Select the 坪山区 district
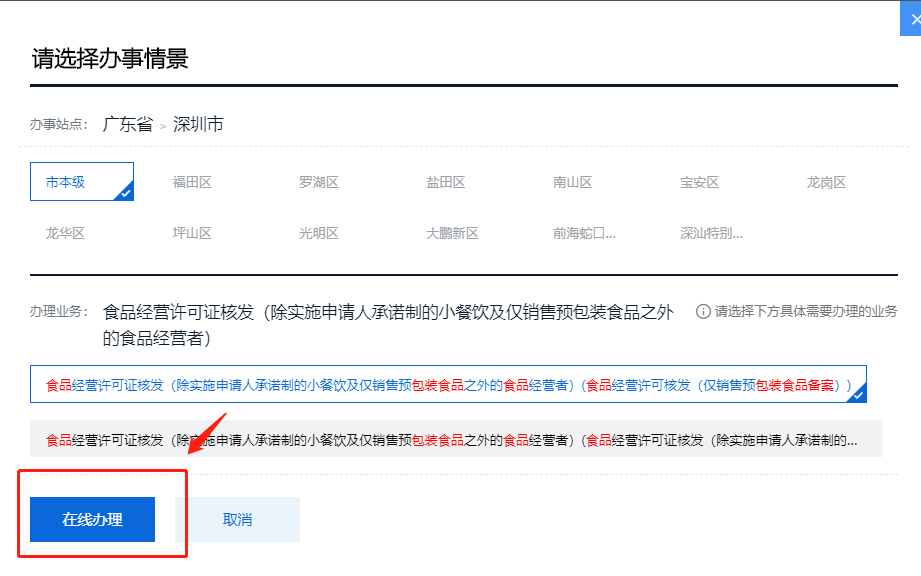The width and height of the screenshot is (921, 576). (x=192, y=233)
